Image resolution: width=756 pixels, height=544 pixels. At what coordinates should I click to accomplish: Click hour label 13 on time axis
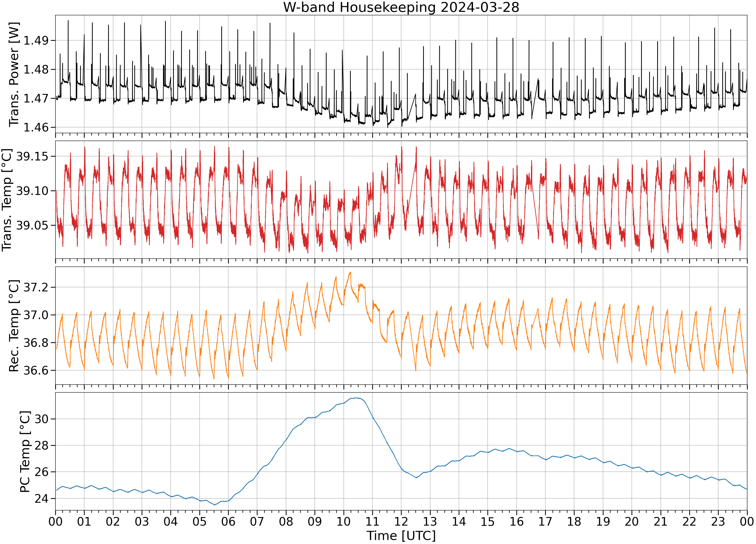click(430, 521)
